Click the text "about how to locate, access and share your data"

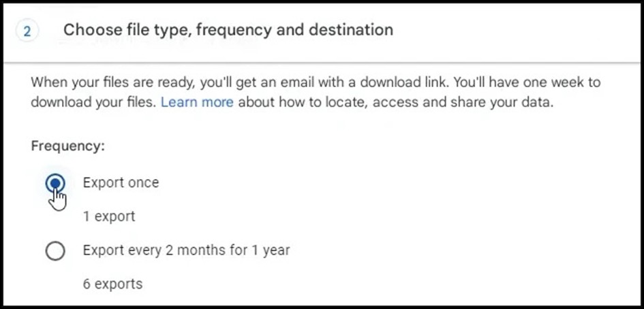[394, 102]
